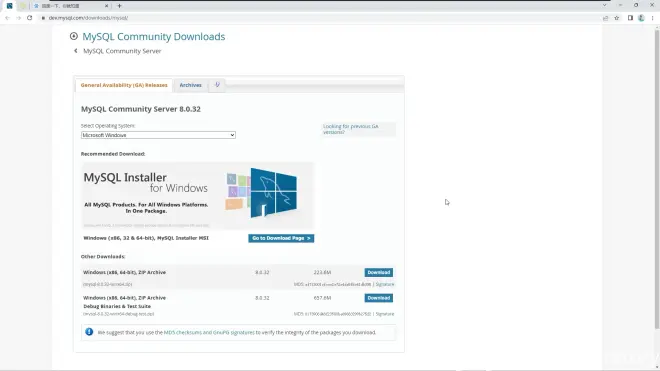Open the first pinned browser tab
This screenshot has width=660, height=371.
pos(9,6)
